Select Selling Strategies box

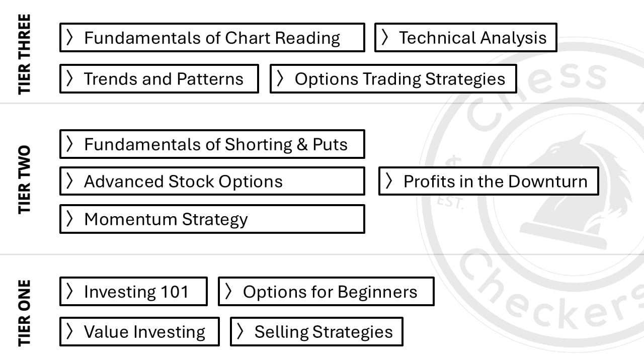point(316,331)
